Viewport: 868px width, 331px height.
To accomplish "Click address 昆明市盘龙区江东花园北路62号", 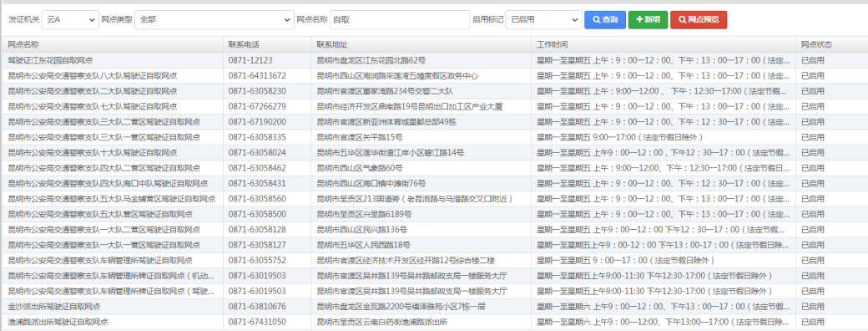I will click(371, 60).
